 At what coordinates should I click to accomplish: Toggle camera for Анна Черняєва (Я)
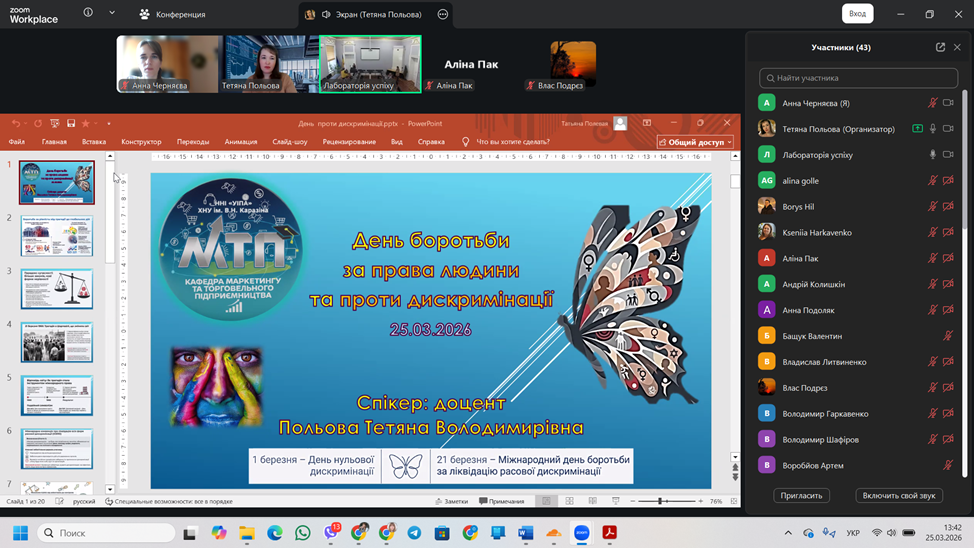[948, 103]
